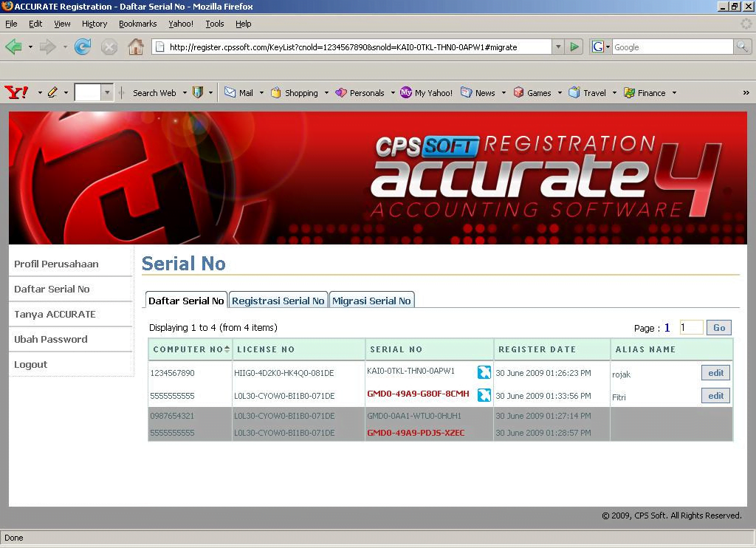
Task: Open Yahoo Mail from the toolbar
Action: [x=239, y=92]
